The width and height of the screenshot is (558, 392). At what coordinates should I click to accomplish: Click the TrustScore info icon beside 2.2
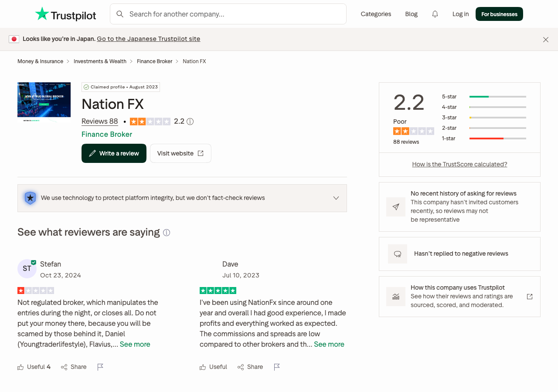190,122
